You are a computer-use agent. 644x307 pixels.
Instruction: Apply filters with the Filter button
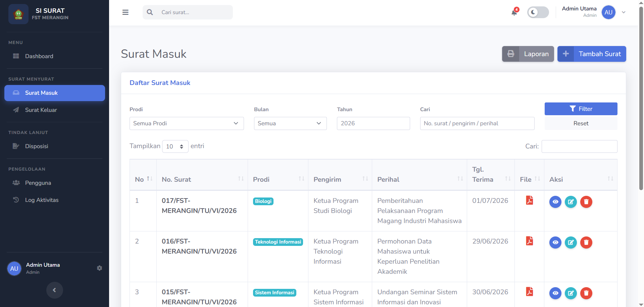[x=581, y=109]
